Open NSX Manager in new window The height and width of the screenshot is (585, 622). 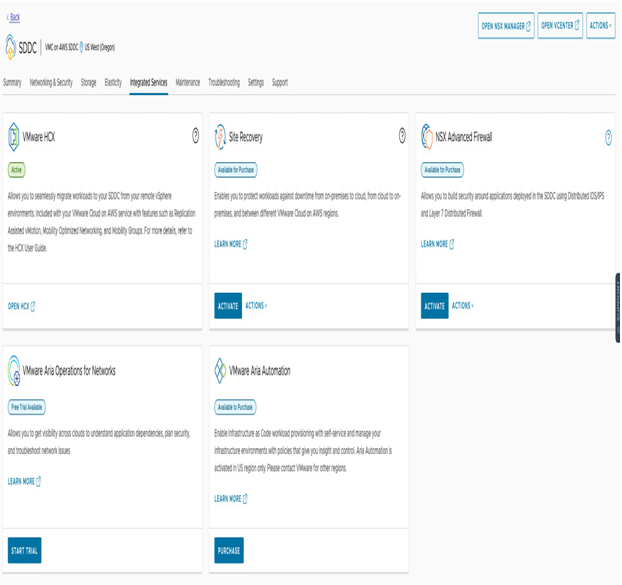pos(506,26)
